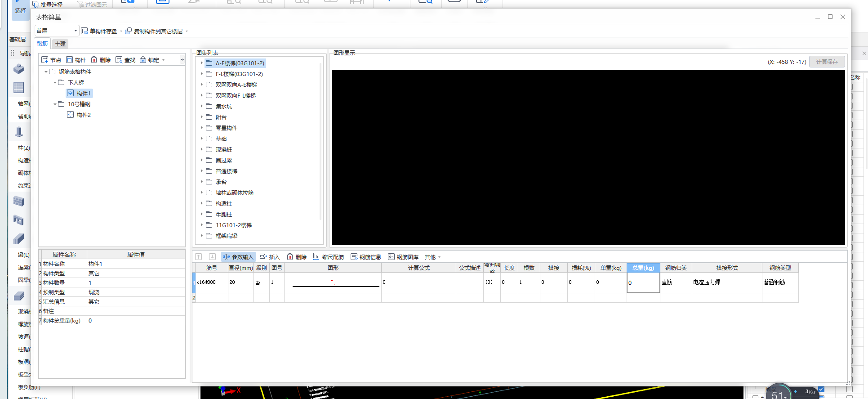Select the 阳台 folder
868x399 pixels.
(221, 117)
